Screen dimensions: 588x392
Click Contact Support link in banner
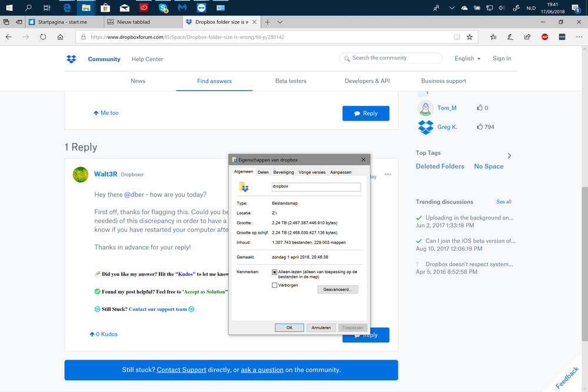click(x=181, y=370)
